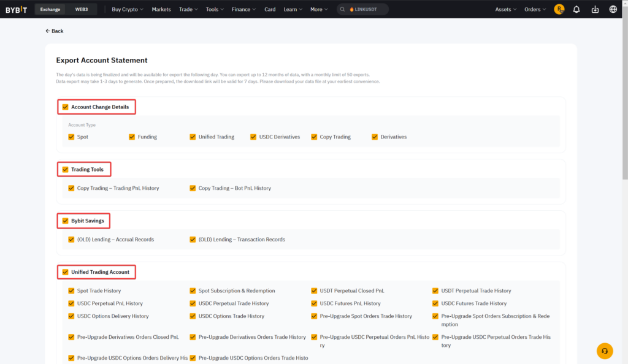Viewport: 628px width, 364px height.
Task: Open the Card menu item
Action: tap(270, 9)
